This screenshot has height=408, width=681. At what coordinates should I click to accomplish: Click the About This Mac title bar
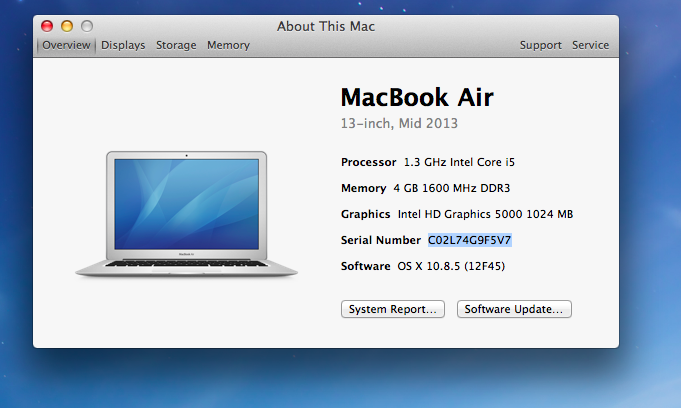pos(326,26)
